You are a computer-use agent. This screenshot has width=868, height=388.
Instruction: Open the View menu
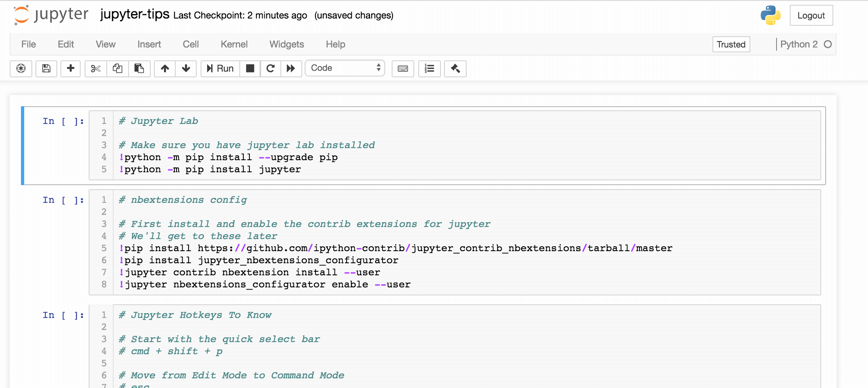[x=106, y=44]
